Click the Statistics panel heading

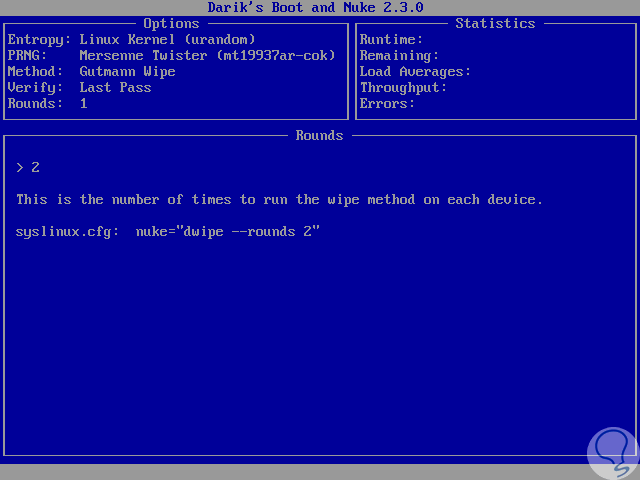click(x=495, y=24)
